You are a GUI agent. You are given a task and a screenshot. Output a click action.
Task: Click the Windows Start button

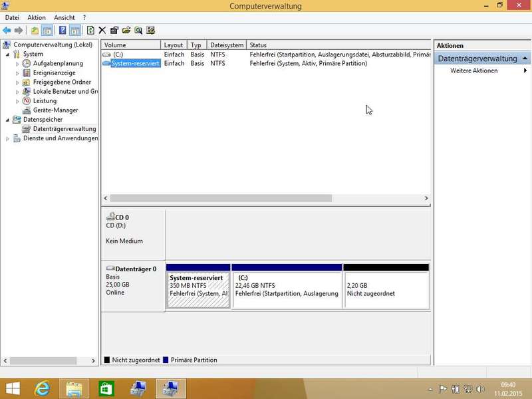[13, 387]
